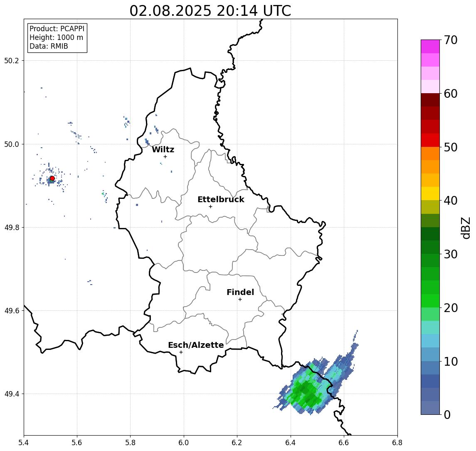Click the longitude axis label 5.6
The width and height of the screenshot is (476, 451).
(77, 443)
